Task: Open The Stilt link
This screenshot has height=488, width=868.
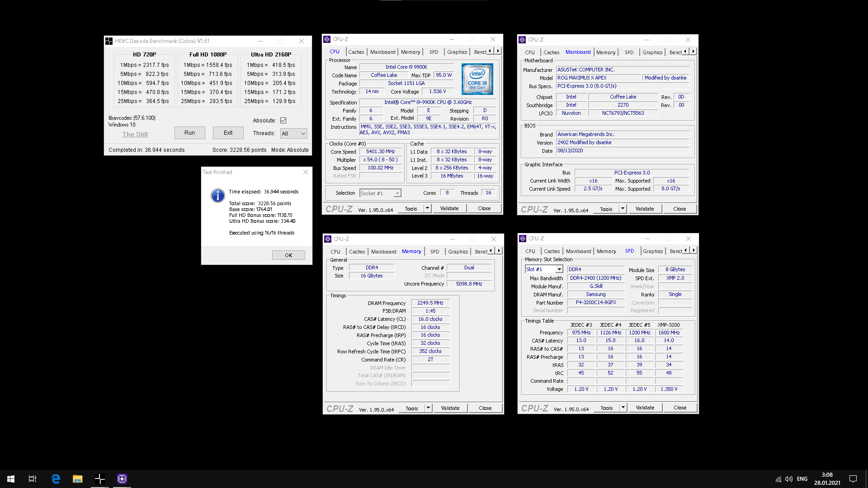Action: point(135,134)
